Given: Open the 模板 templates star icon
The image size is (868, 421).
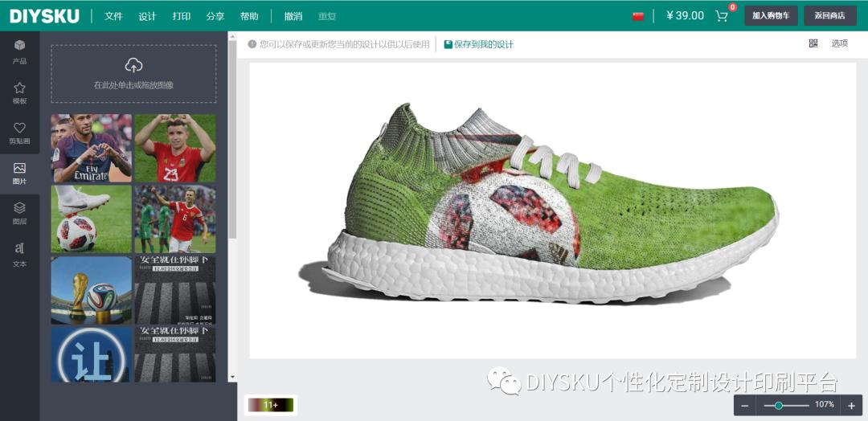Looking at the screenshot, I should coord(19,88).
